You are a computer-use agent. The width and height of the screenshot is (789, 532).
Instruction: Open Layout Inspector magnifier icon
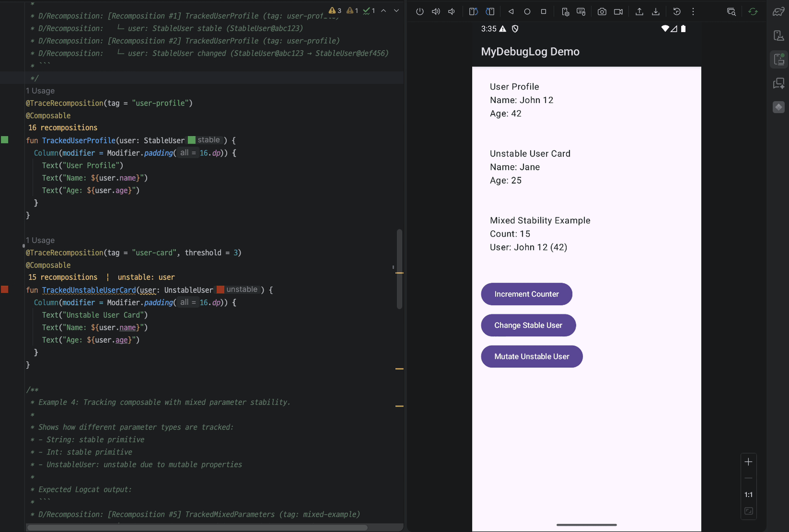point(732,11)
